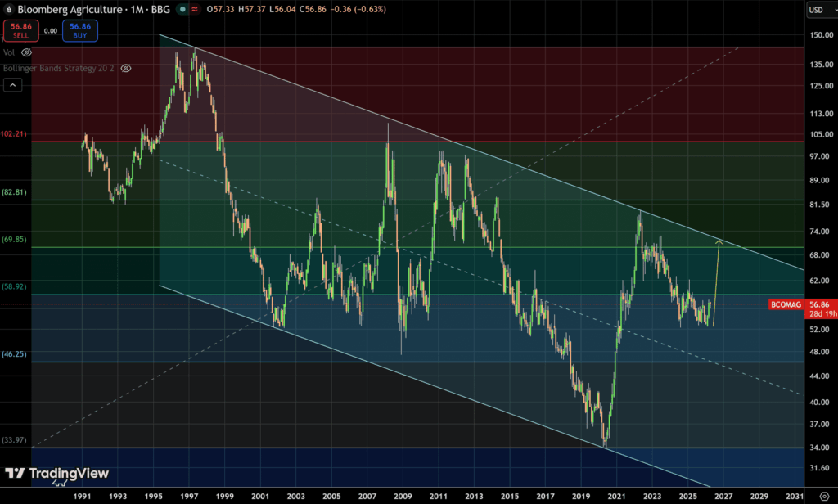Image resolution: width=838 pixels, height=504 pixels.
Task: Show the Bollinger Bands Strategy indicator
Action: pyautogui.click(x=126, y=69)
